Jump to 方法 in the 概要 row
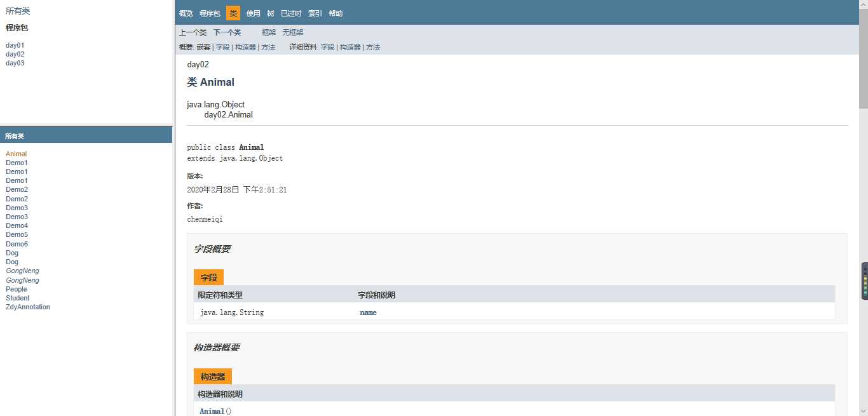The height and width of the screenshot is (416, 868). 268,47
